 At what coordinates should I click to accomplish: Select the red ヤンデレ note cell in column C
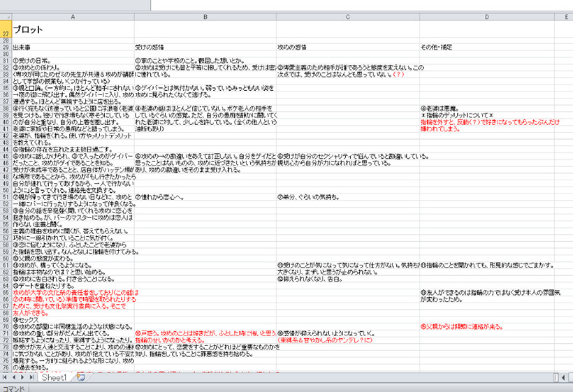pos(348,340)
